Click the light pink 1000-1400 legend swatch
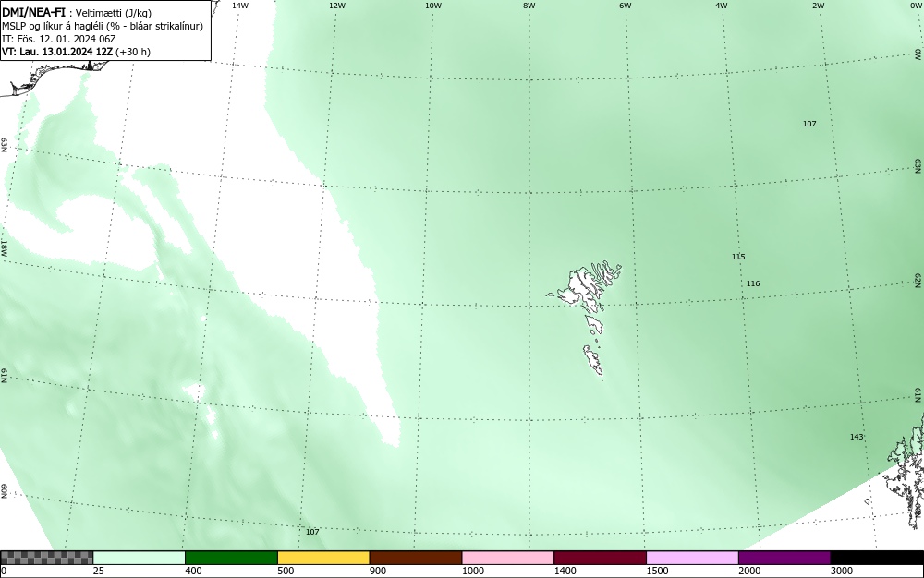 508,558
